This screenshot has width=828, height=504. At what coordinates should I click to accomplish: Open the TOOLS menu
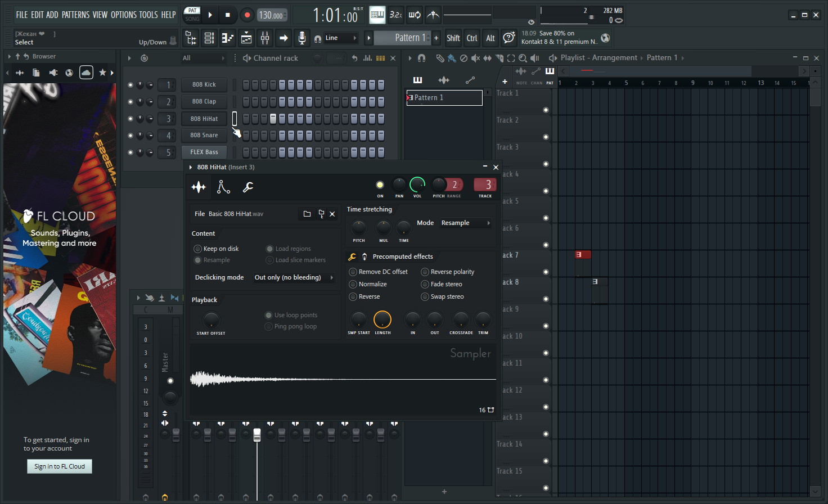pos(148,15)
